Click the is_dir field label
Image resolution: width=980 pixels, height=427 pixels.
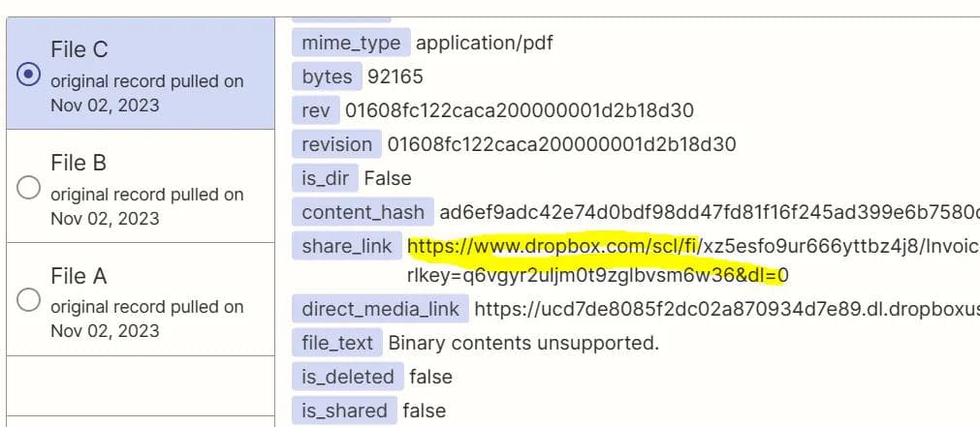pos(325,178)
